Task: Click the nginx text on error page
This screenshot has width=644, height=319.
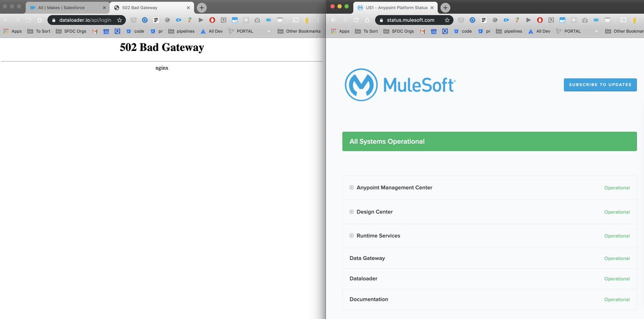Action: click(162, 68)
